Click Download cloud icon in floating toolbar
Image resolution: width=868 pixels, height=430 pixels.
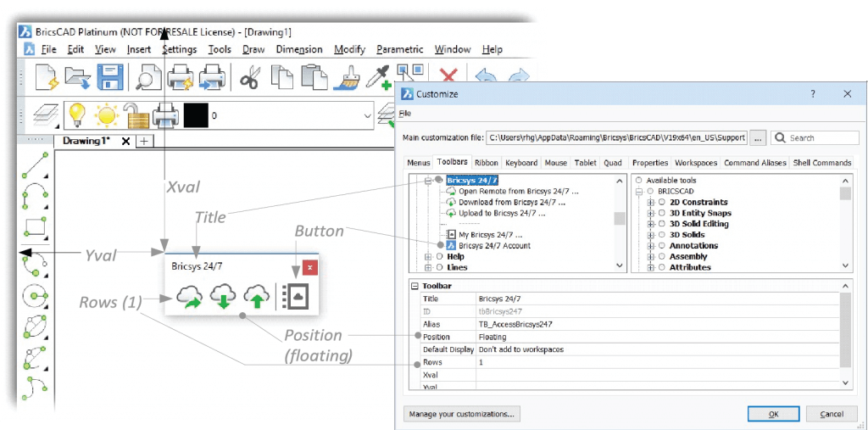[223, 297]
